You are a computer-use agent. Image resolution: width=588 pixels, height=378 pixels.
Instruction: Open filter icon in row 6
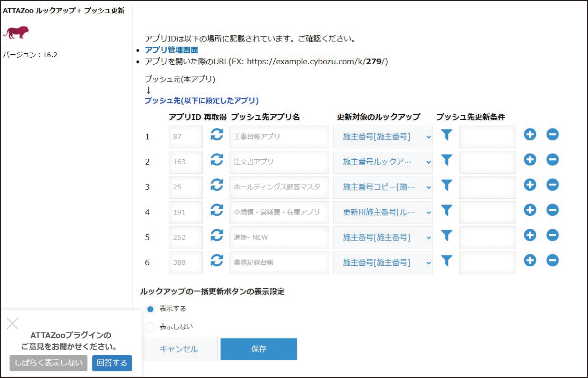[x=447, y=261]
